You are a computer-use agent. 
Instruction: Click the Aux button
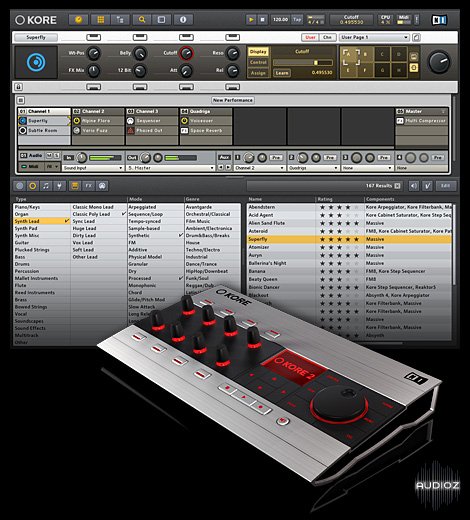[224, 157]
